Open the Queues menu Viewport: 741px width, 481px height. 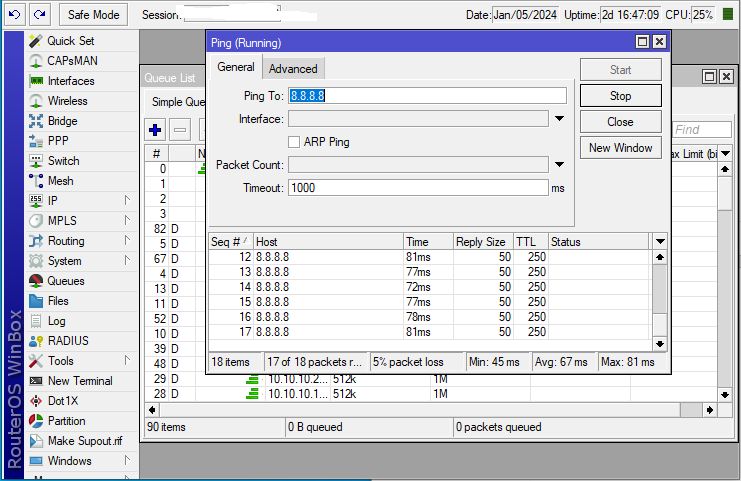click(66, 281)
